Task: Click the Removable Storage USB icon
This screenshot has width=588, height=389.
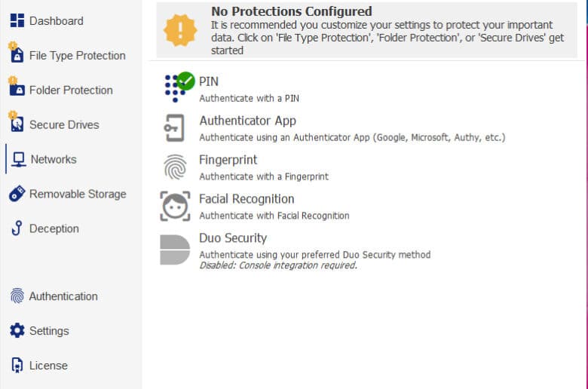Action: [x=17, y=194]
